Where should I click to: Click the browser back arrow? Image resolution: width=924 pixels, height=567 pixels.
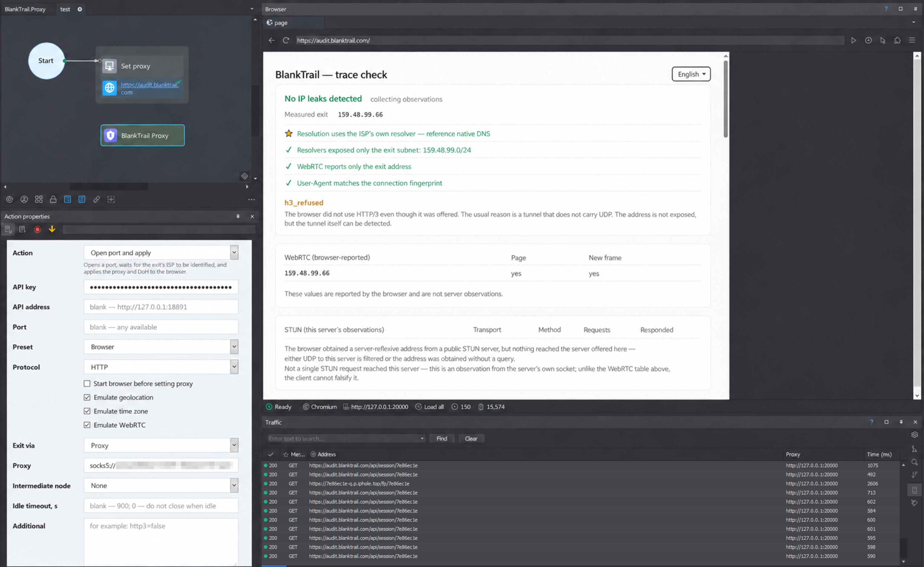[x=272, y=40]
